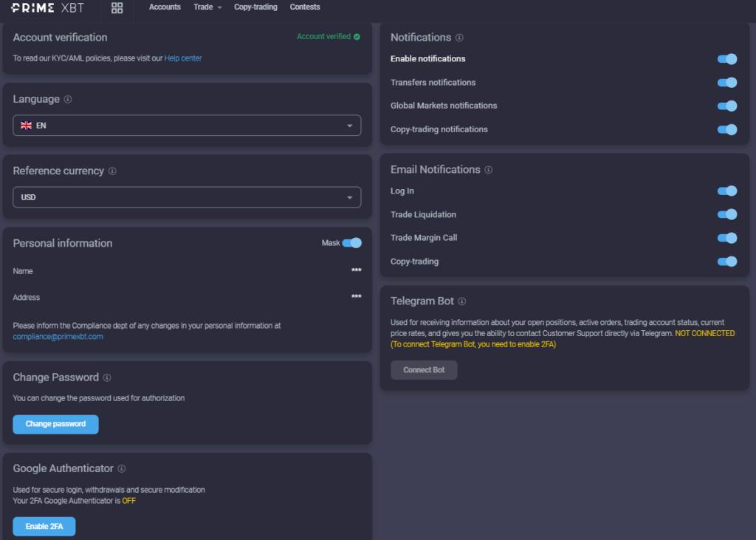Viewport: 756px width, 540px height.
Task: Switch to the Contests tab
Action: point(304,7)
